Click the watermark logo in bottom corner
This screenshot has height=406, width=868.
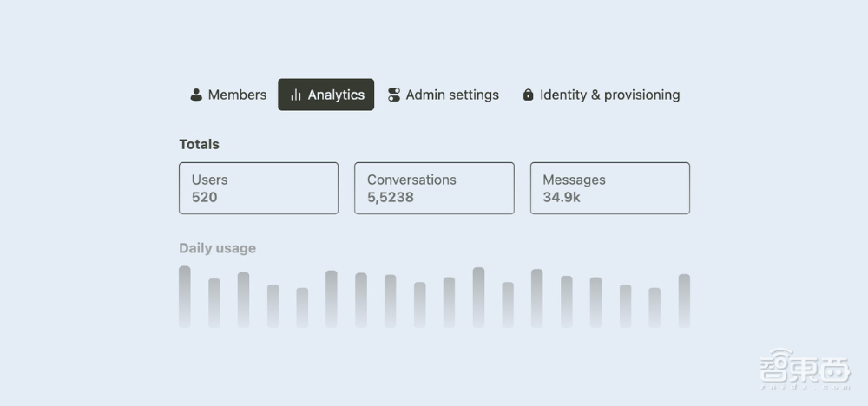click(x=804, y=369)
